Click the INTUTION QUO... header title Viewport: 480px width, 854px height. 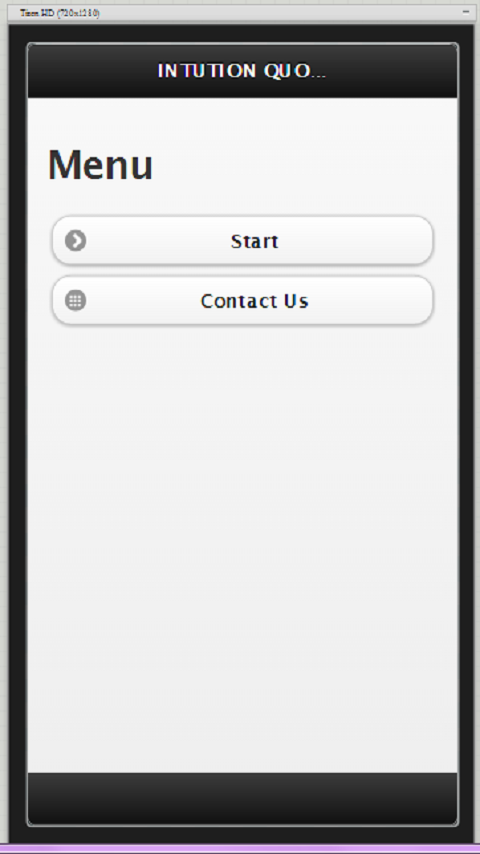click(x=242, y=71)
